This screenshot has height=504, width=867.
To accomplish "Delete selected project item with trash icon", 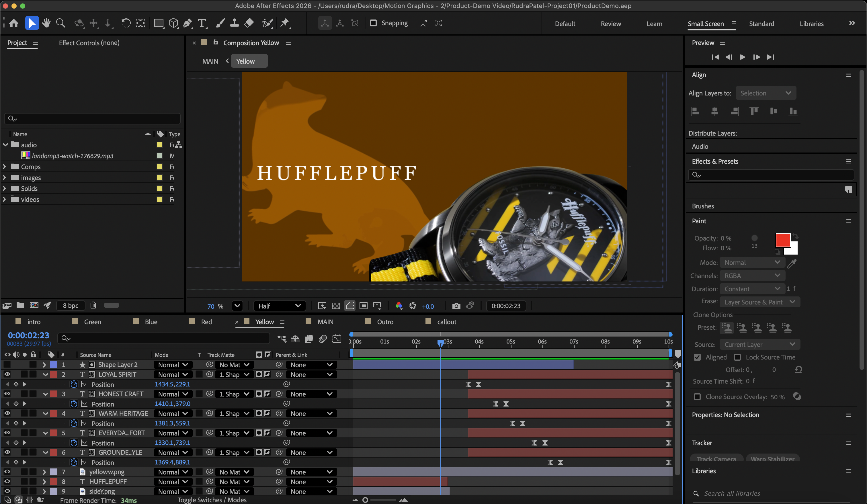I will coord(93,305).
